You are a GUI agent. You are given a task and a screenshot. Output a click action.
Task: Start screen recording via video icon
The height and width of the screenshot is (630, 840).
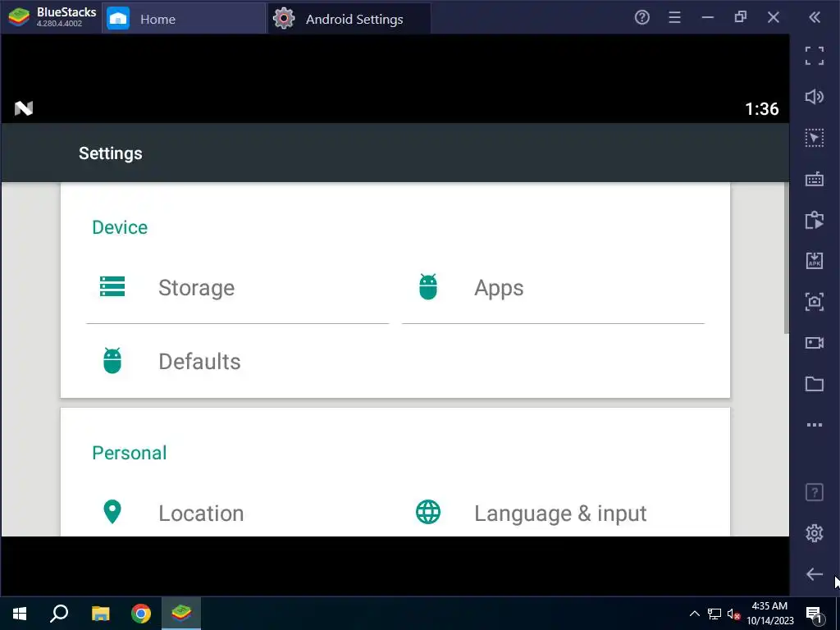tap(815, 343)
